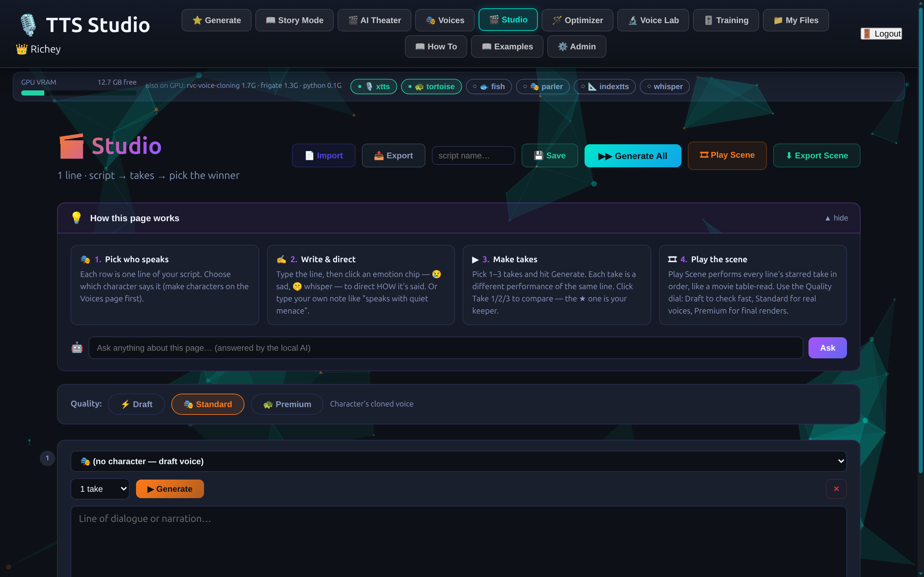This screenshot has width=924, height=577.
Task: Enable the whisper engine chip
Action: pyautogui.click(x=664, y=87)
